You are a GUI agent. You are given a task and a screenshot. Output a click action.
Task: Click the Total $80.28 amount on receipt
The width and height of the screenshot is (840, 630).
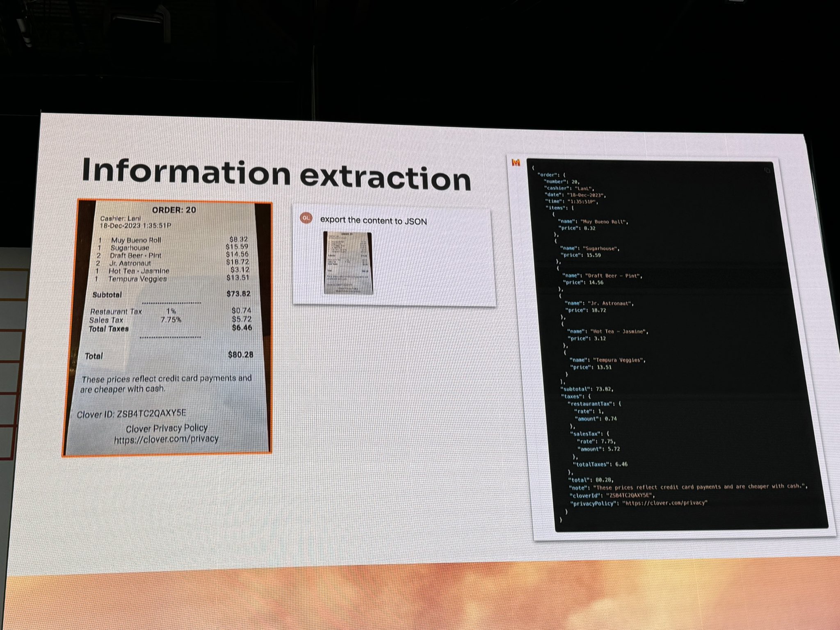[x=240, y=355]
